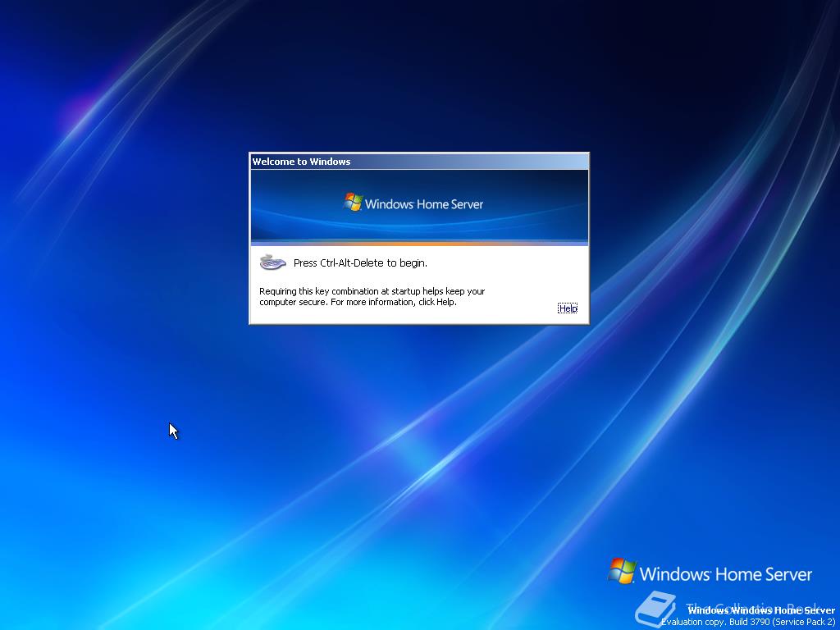The width and height of the screenshot is (840, 630).
Task: Click 'Press Ctrl-Alt-Delete to begin.' text
Action: point(361,263)
